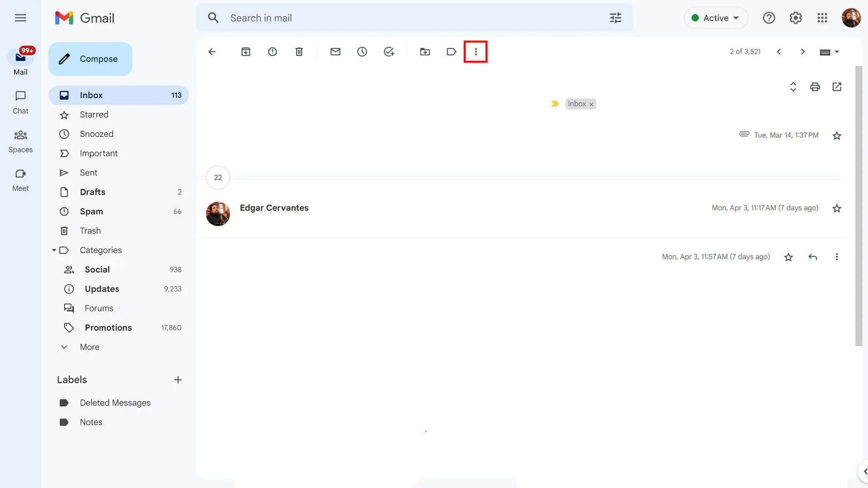
Task: Remove the Inbox label from conversation
Action: [591, 104]
